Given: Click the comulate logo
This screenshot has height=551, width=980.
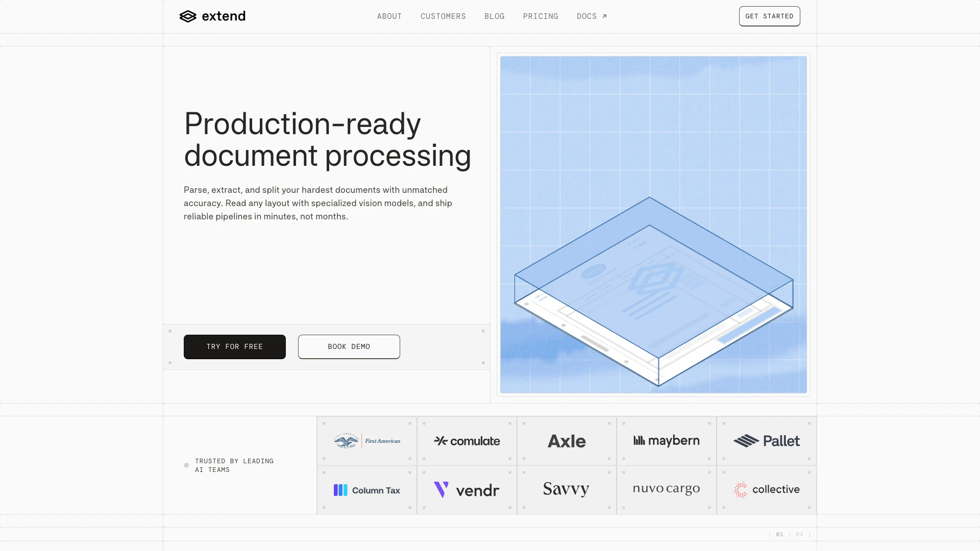Looking at the screenshot, I should [467, 441].
